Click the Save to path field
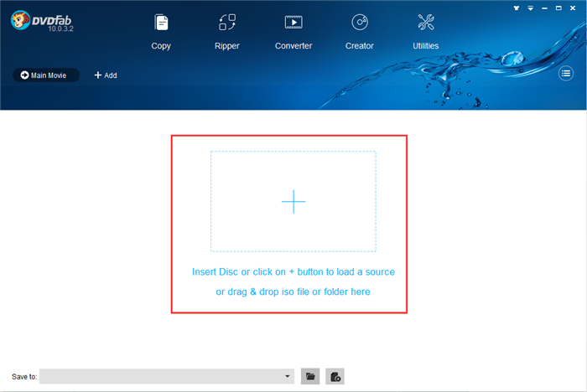Screen dimensions: 587x392 (164, 377)
